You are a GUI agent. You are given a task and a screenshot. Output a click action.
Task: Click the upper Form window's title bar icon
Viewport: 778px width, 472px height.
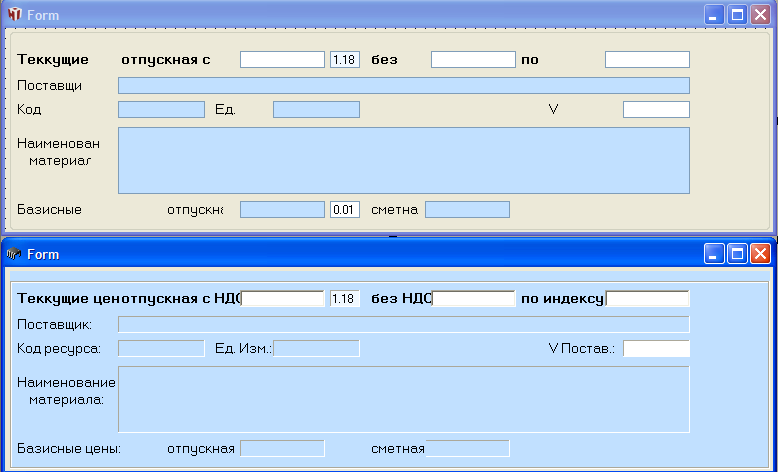[15, 15]
